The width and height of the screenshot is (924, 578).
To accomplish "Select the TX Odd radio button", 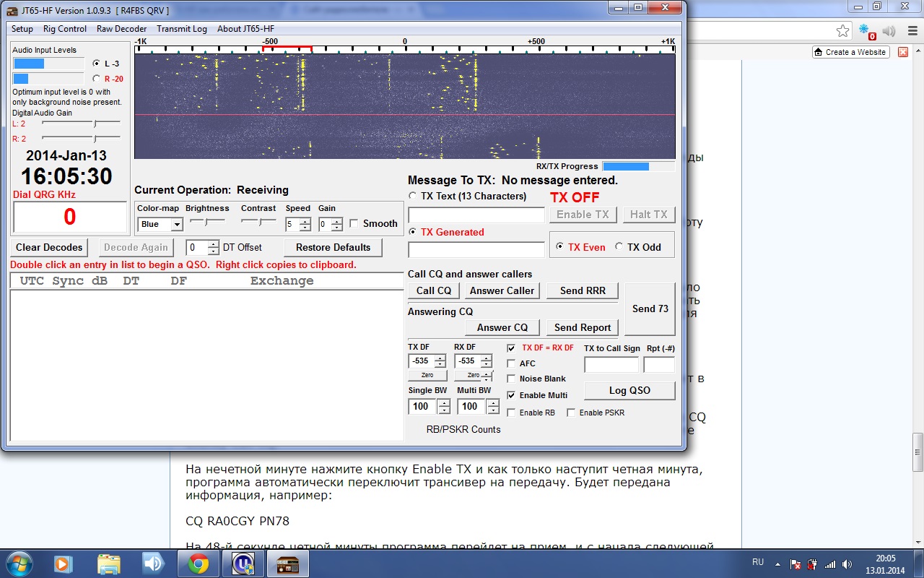I will click(619, 247).
